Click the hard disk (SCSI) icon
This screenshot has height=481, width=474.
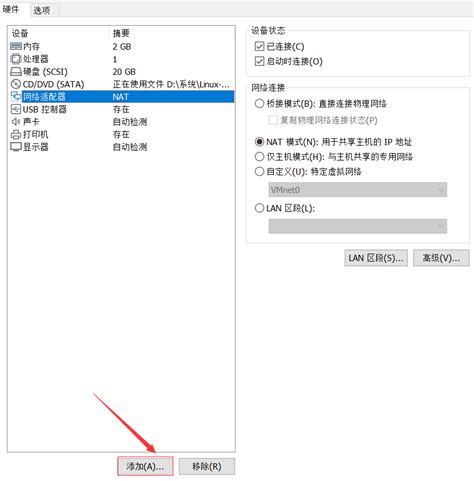[x=16, y=72]
